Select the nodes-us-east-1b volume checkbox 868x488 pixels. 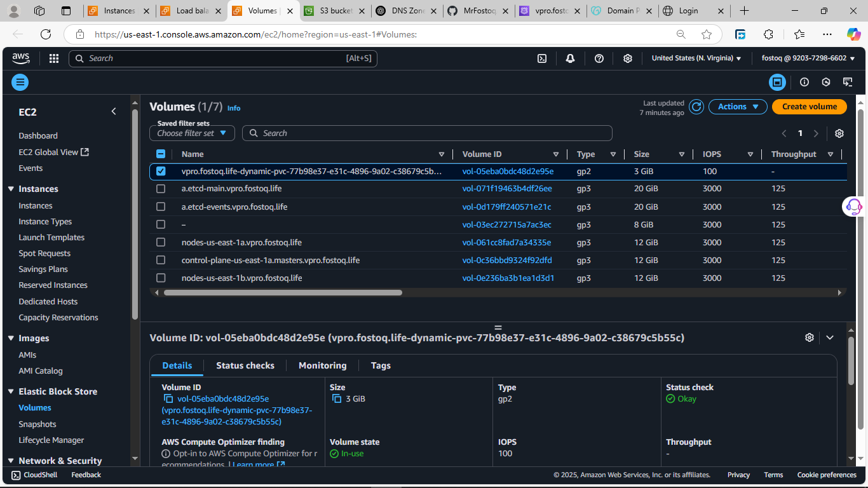pos(161,278)
